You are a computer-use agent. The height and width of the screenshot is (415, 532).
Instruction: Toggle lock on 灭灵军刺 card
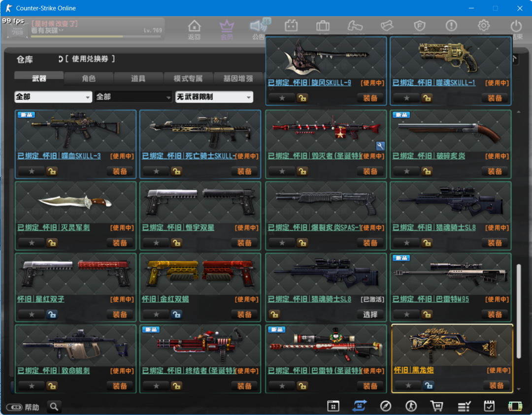[52, 243]
